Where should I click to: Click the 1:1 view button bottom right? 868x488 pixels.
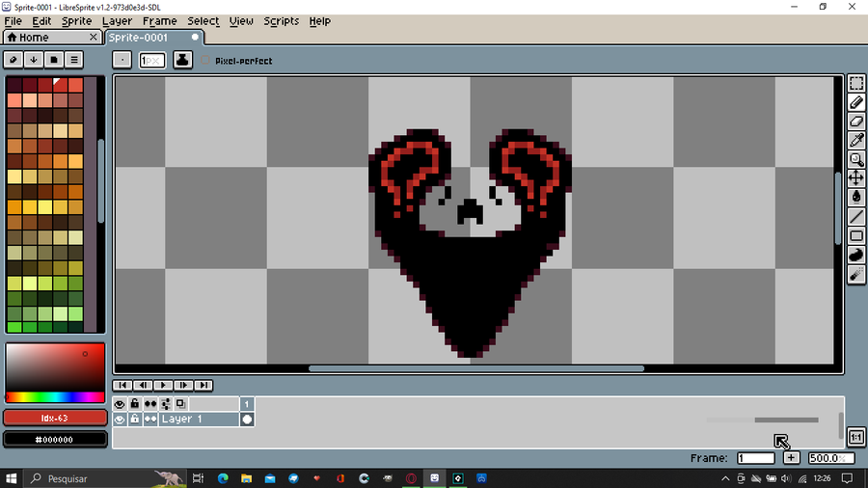pyautogui.click(x=855, y=437)
